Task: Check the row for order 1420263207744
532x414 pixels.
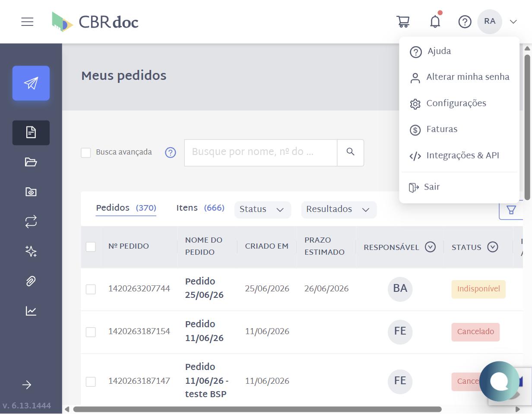Action: pos(91,289)
